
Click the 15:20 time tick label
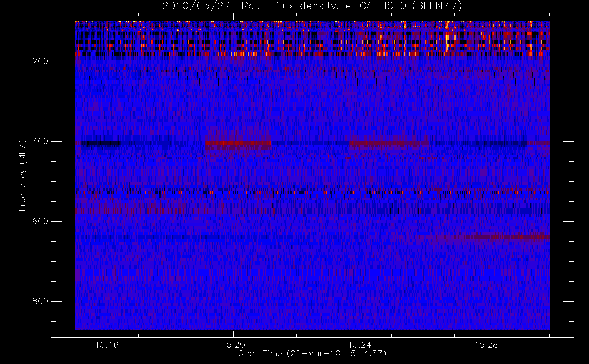coord(233,345)
